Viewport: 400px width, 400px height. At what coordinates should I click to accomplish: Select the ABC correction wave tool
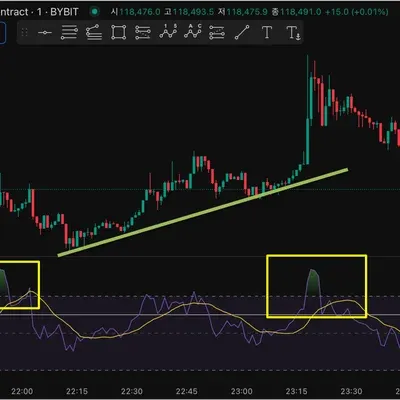point(193,32)
